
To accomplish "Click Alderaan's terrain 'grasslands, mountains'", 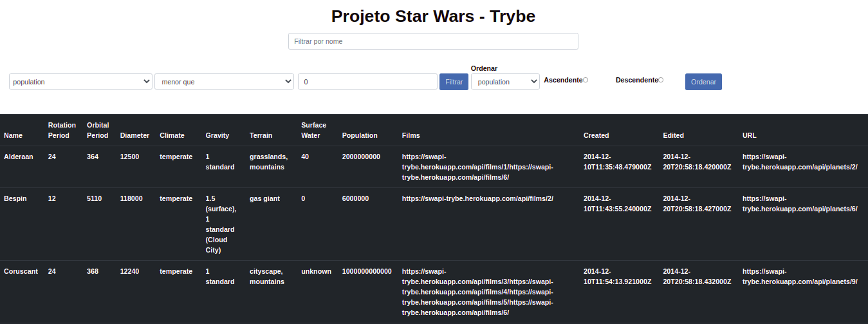I will coord(269,162).
